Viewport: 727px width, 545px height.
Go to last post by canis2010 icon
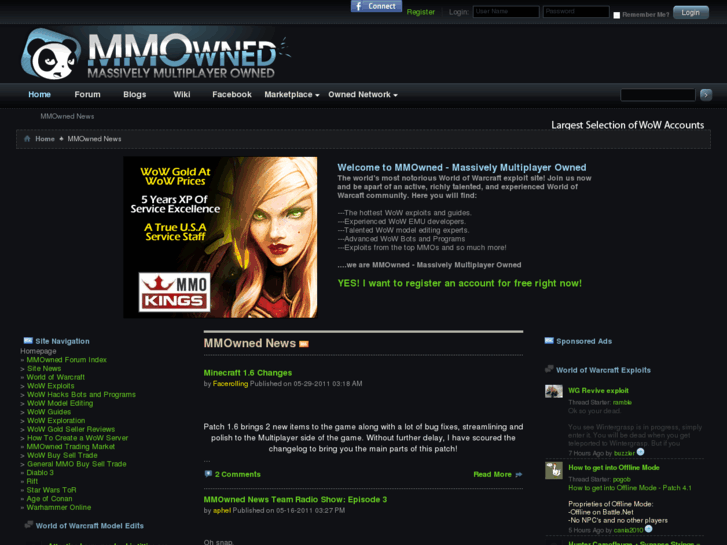tap(649, 529)
